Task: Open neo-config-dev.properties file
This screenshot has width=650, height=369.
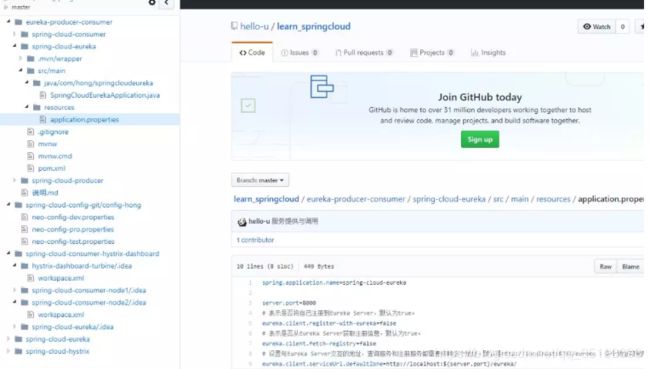Action: tap(73, 217)
